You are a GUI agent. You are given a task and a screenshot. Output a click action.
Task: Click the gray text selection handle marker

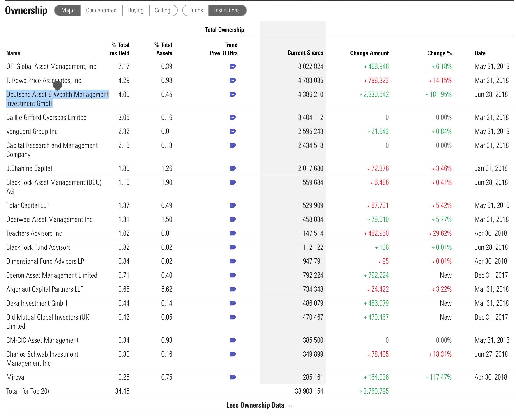coord(58,85)
